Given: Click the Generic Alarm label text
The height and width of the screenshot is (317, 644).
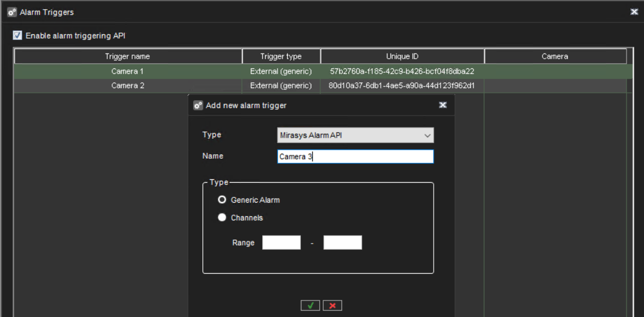Looking at the screenshot, I should pyautogui.click(x=255, y=200).
